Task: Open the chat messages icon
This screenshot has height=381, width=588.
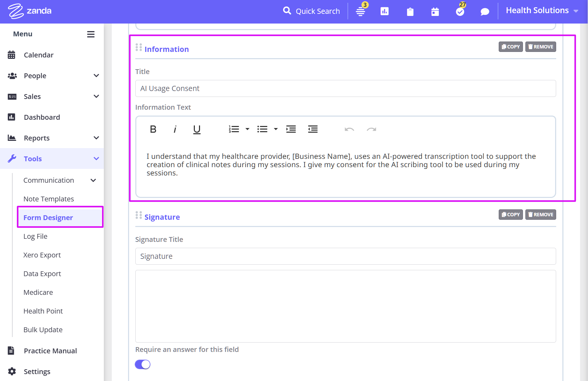Action: click(x=485, y=12)
